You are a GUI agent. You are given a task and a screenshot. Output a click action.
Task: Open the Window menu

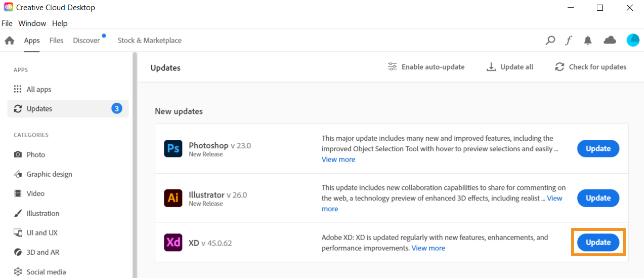[x=32, y=23]
